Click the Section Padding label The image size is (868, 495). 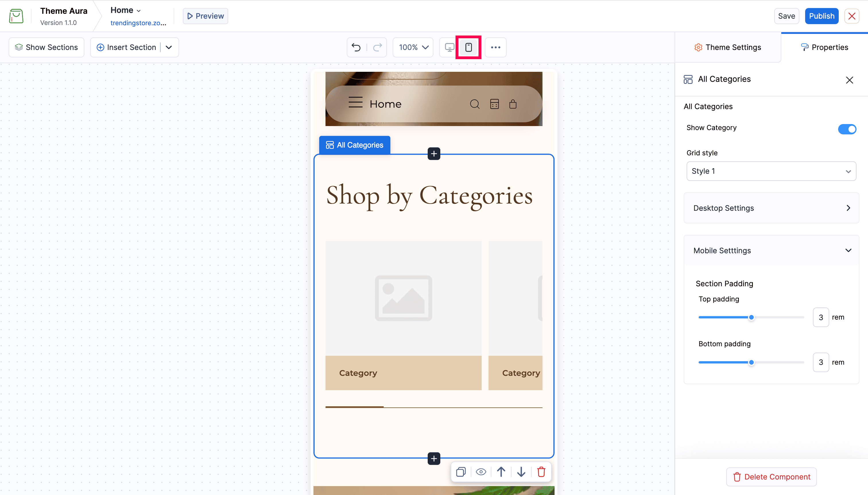724,284
